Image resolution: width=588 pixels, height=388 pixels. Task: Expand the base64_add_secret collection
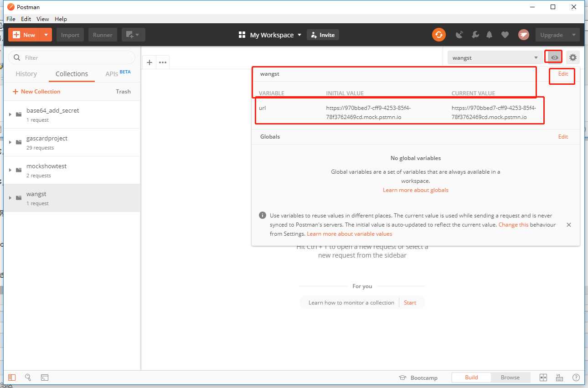(x=10, y=114)
